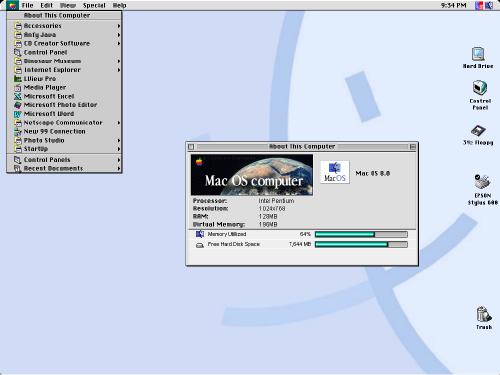Click the Memory Utilized progress bar
The height and width of the screenshot is (375, 500).
tap(361, 234)
